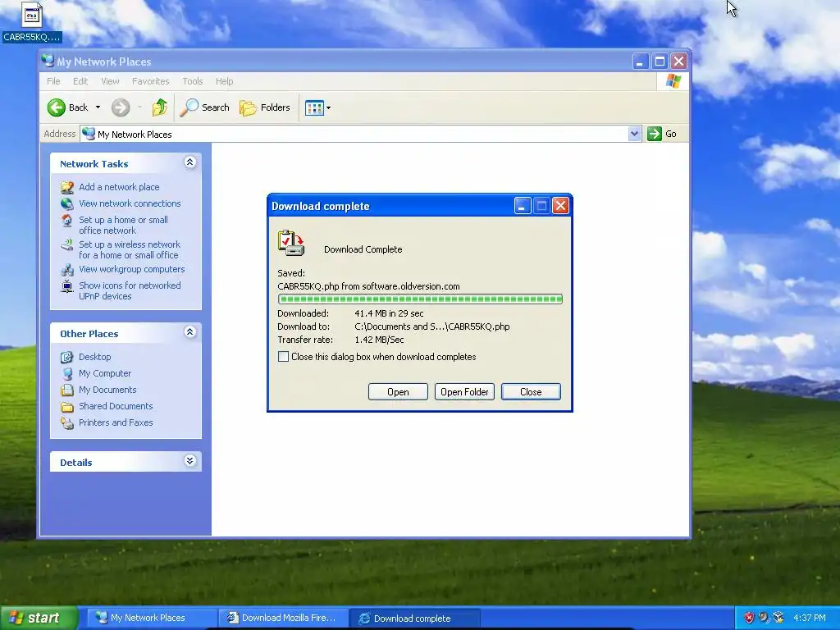Click the wireless network setup icon

[67, 244]
